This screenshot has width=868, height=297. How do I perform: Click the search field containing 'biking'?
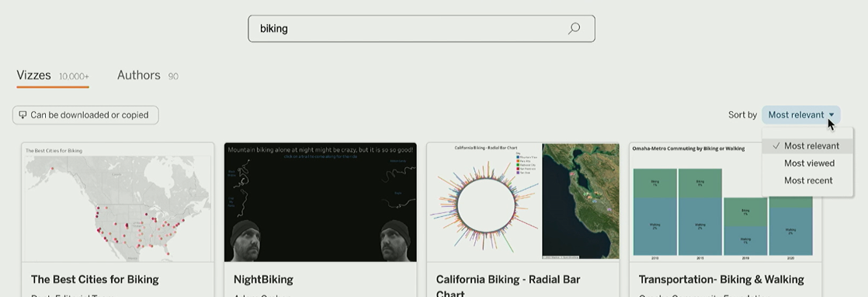tap(422, 28)
